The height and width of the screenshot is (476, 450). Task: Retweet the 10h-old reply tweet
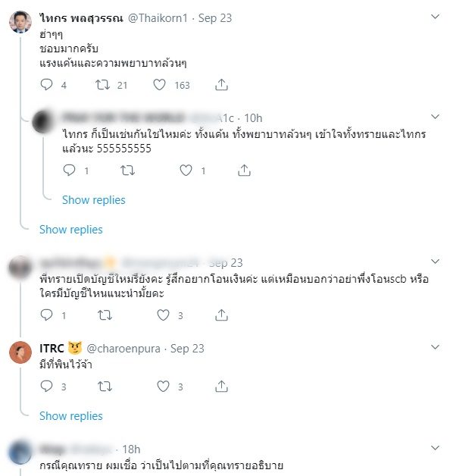tap(127, 171)
